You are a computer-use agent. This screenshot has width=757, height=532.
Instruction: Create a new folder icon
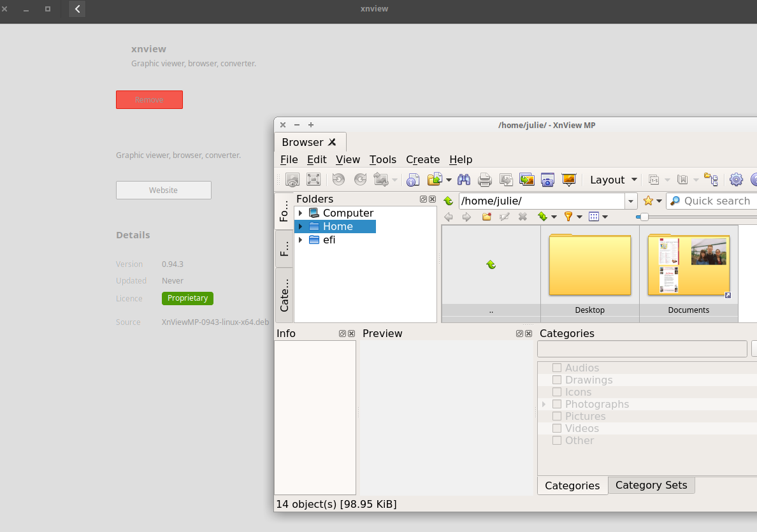(x=487, y=217)
